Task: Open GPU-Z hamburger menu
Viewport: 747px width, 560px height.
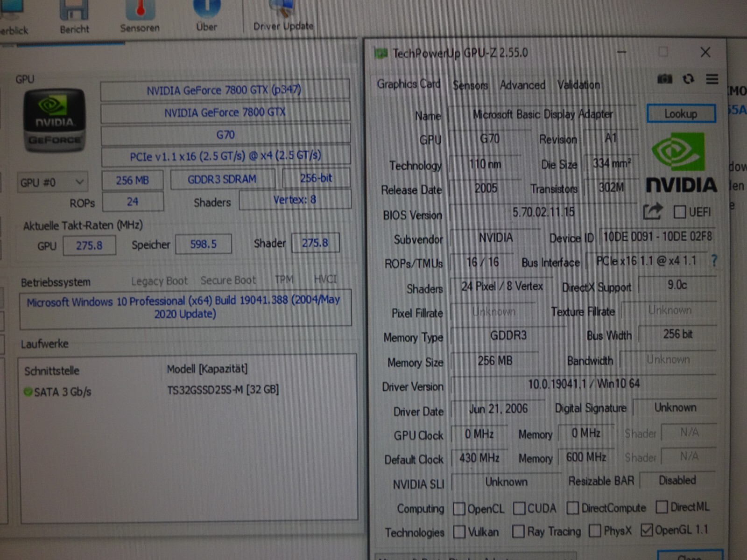Action: [712, 79]
